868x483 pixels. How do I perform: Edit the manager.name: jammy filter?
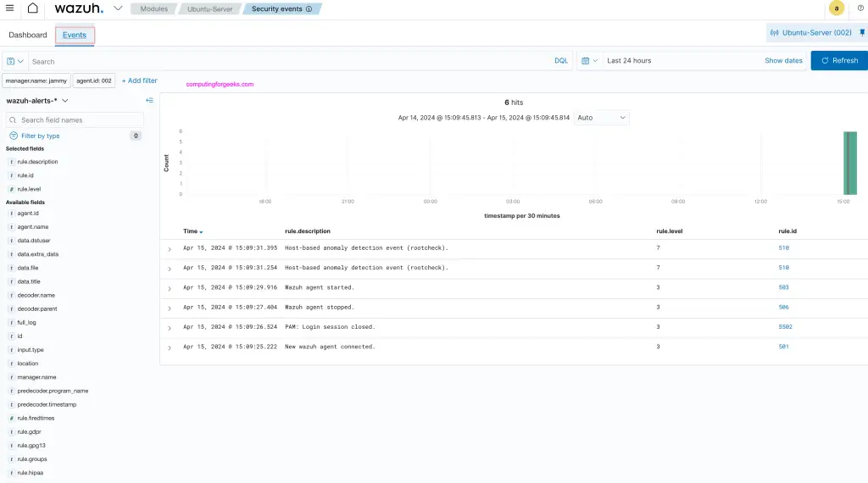pyautogui.click(x=36, y=80)
